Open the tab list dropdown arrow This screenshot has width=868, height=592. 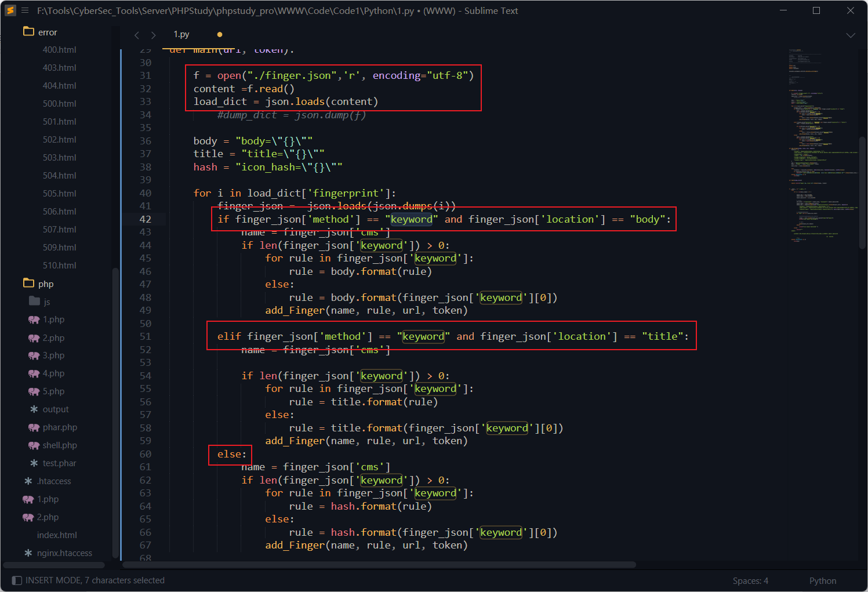tap(851, 35)
